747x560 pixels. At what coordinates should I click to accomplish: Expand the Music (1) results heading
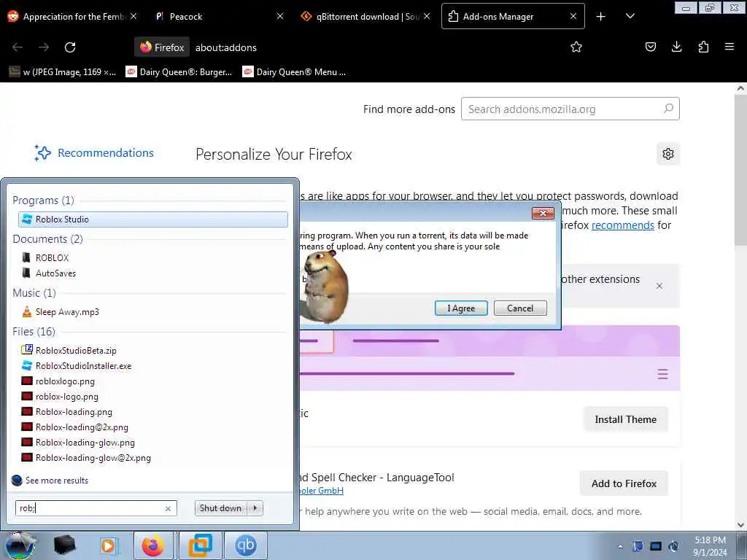pyautogui.click(x=34, y=293)
